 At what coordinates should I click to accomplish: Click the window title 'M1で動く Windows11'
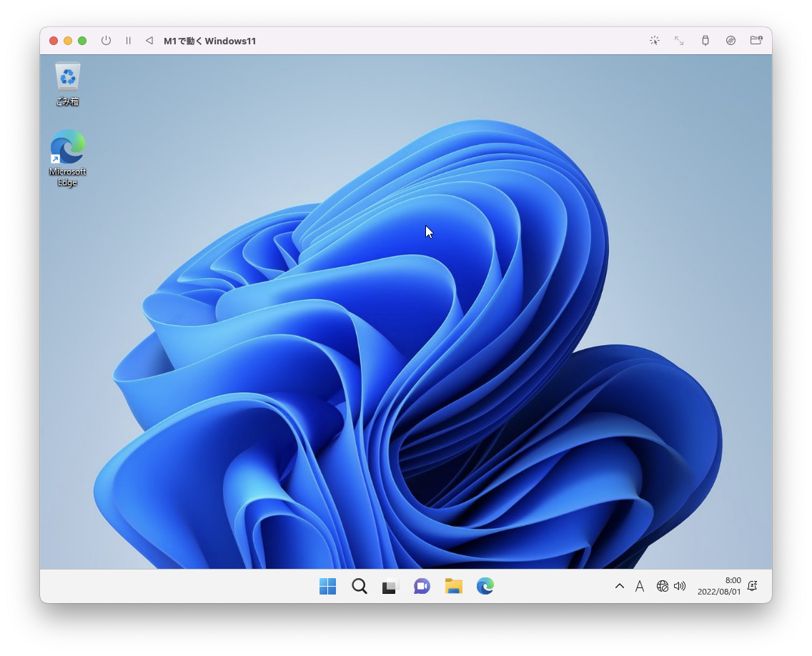pos(209,41)
